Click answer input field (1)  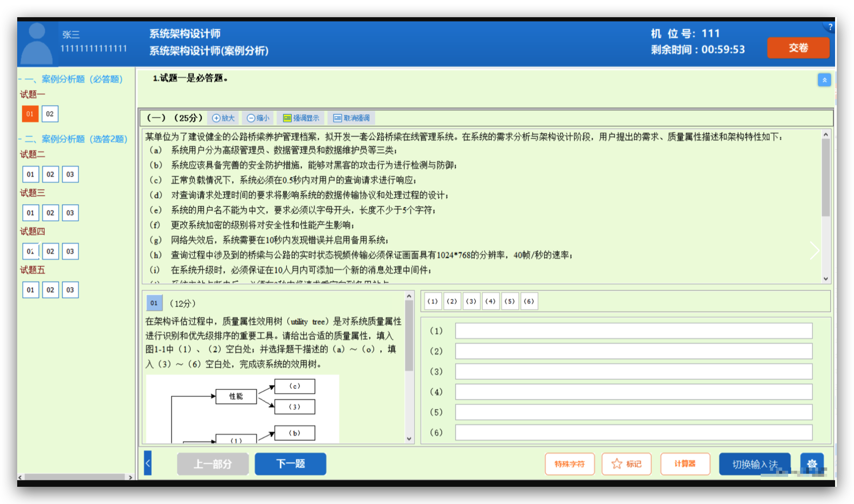coord(633,331)
